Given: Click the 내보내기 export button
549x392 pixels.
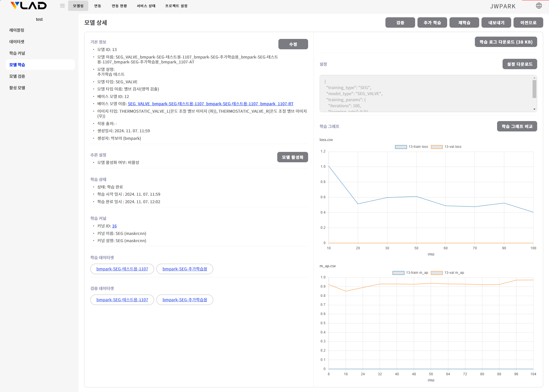Looking at the screenshot, I should [496, 22].
